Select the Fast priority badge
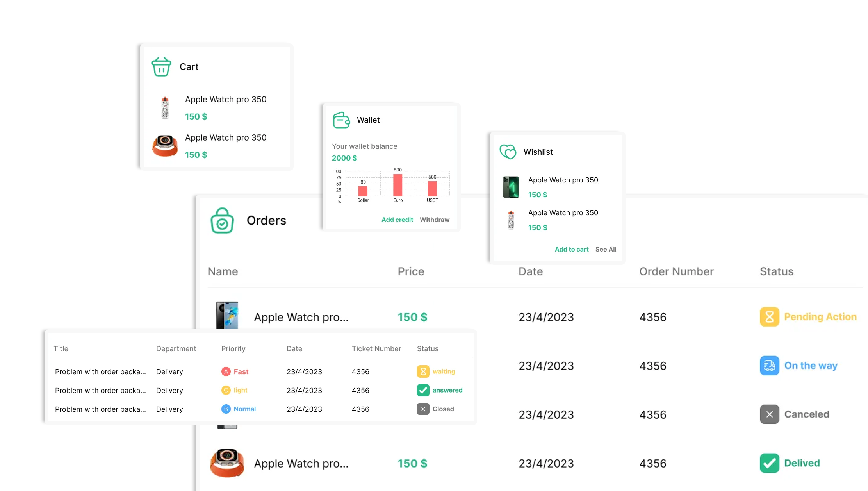Viewport: 868px width, 491px height. click(x=235, y=371)
